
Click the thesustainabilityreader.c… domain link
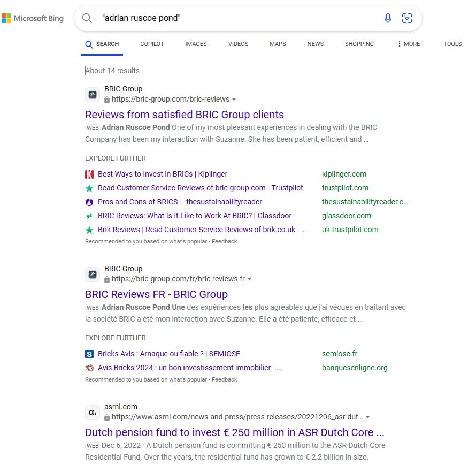click(365, 202)
